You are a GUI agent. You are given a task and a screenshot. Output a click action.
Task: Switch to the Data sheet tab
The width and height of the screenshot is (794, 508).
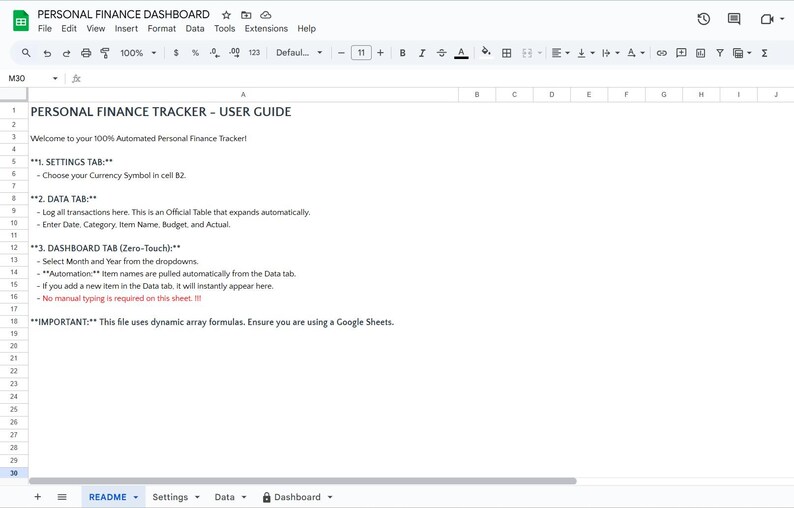coord(224,497)
